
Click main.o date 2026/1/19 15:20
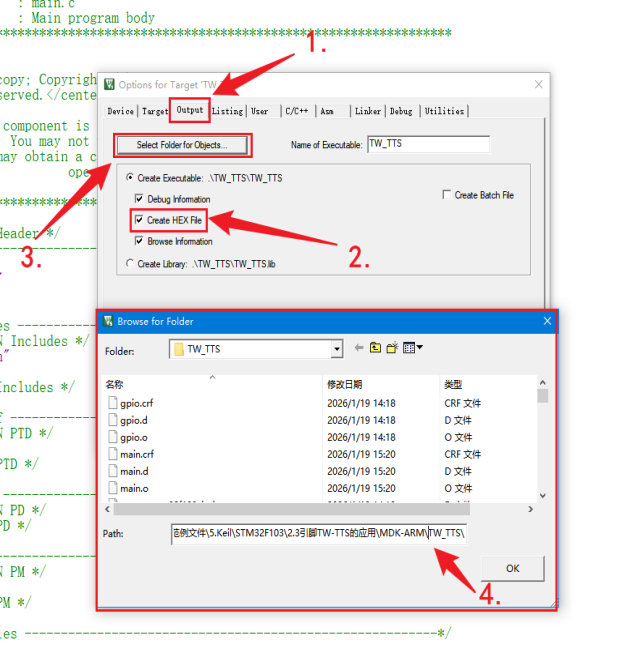361,488
